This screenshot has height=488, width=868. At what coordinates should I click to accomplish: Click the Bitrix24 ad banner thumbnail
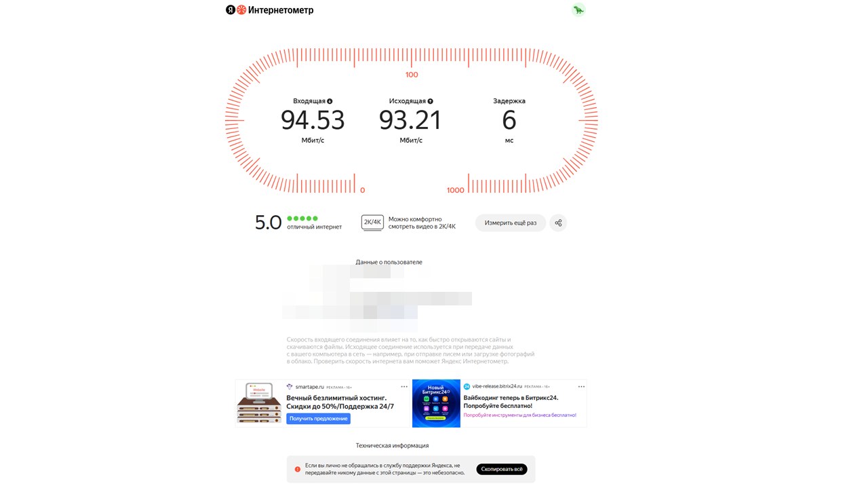click(436, 403)
